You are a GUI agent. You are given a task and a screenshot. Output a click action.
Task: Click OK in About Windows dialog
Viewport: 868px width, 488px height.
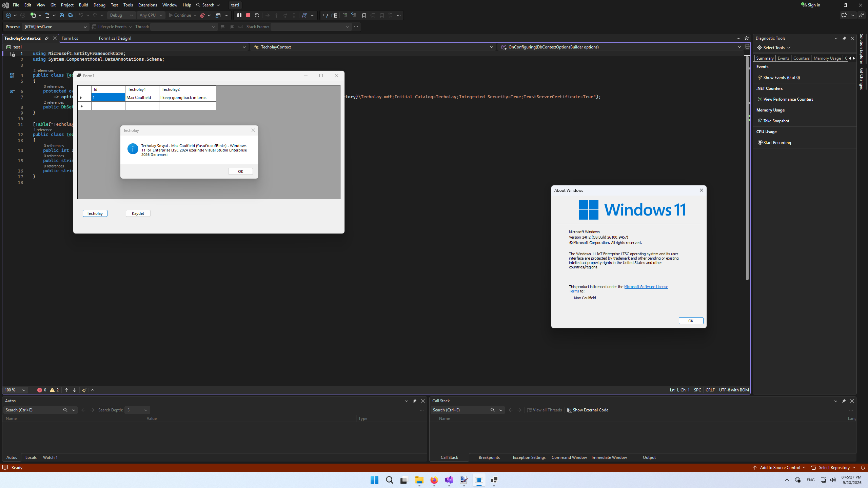tap(691, 321)
